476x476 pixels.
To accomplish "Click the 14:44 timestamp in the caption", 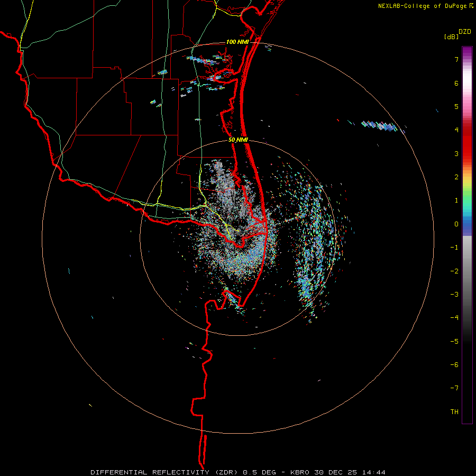I will click(x=374, y=472).
